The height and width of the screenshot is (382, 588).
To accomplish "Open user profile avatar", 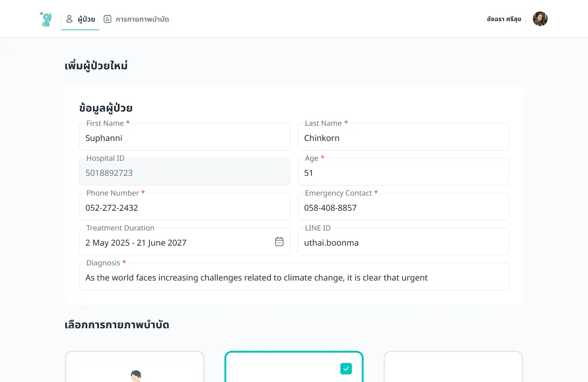I will tap(540, 19).
